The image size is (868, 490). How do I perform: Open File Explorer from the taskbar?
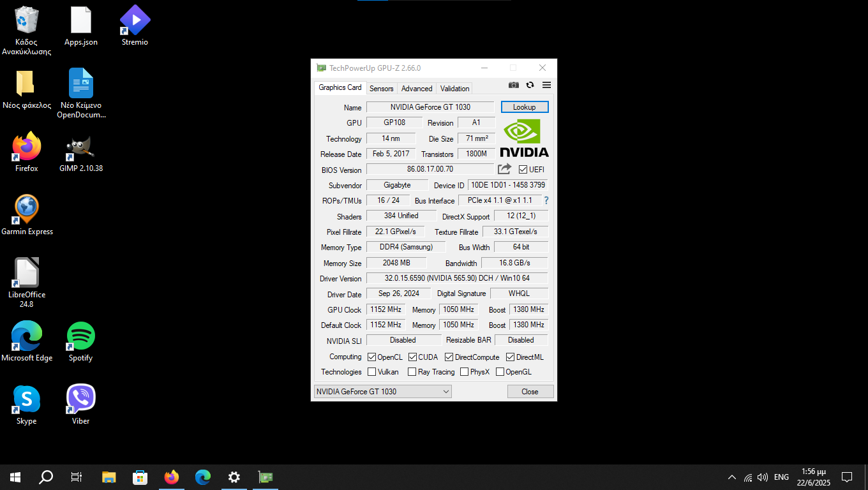point(109,477)
